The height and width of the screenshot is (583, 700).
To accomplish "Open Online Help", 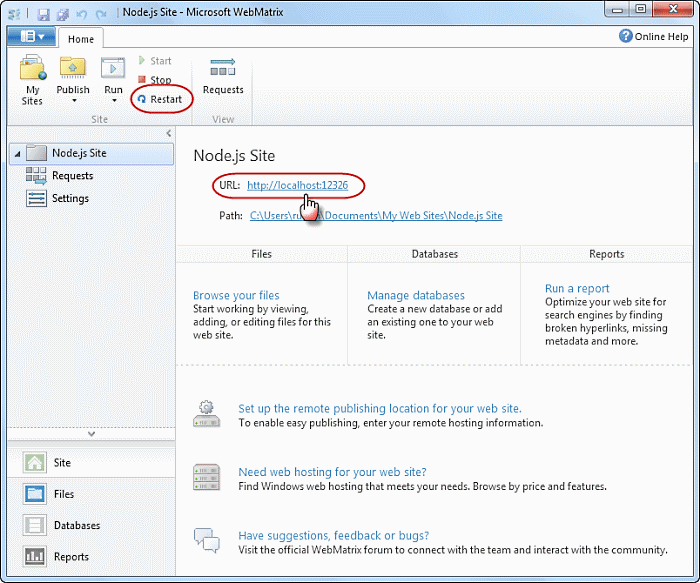I will pyautogui.click(x=654, y=37).
